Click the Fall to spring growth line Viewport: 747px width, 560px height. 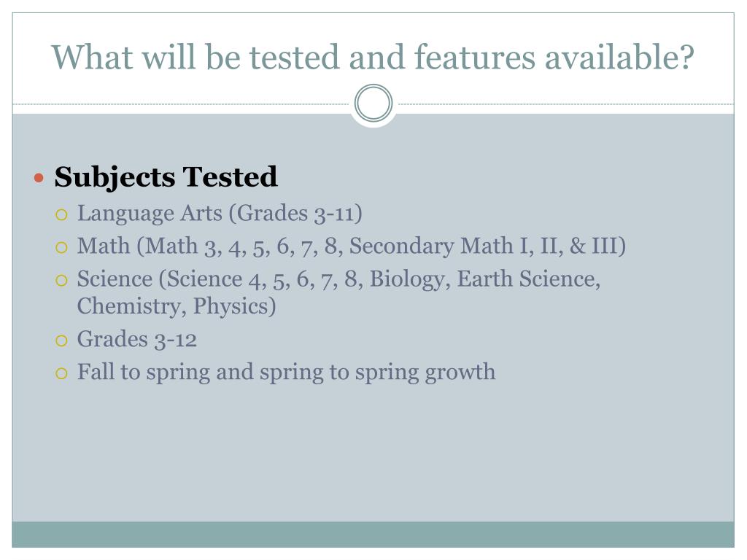coord(286,373)
